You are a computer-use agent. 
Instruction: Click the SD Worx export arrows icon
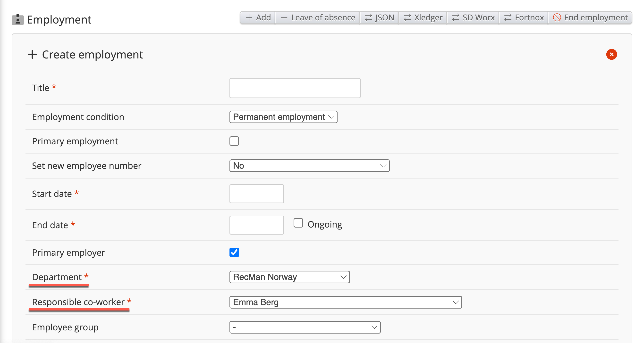[x=456, y=17]
